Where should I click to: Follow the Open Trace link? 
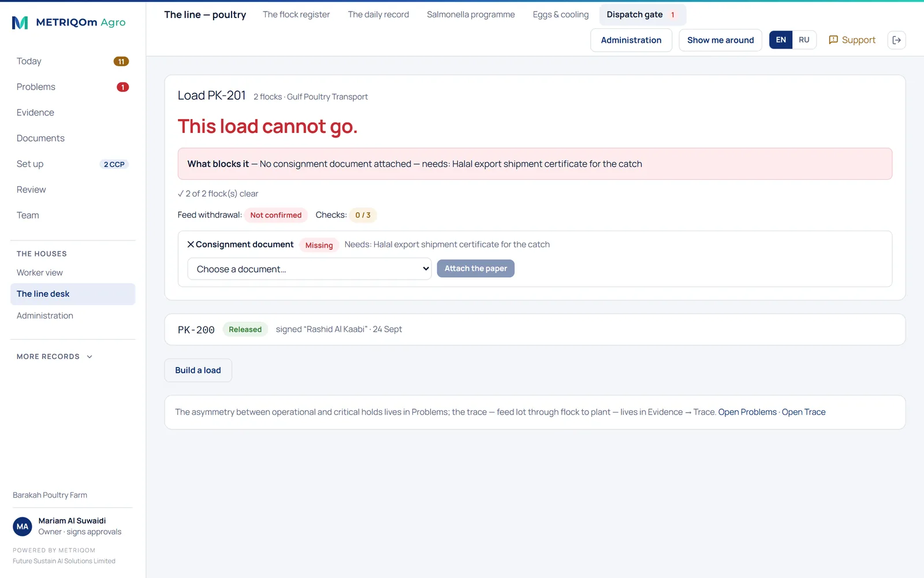(803, 412)
